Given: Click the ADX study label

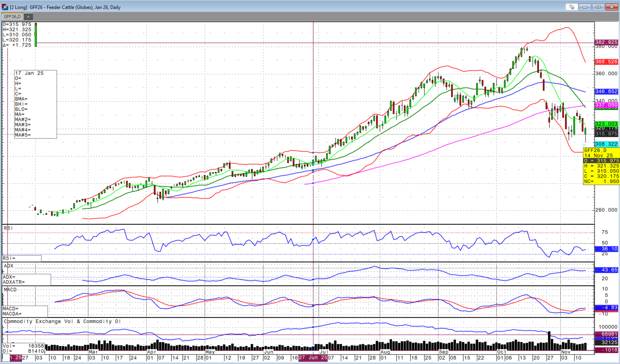Looking at the screenshot, I should 8,266.
